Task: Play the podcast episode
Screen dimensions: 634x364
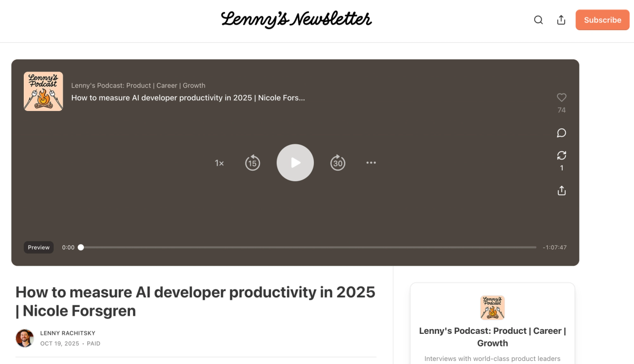Action: pos(295,163)
